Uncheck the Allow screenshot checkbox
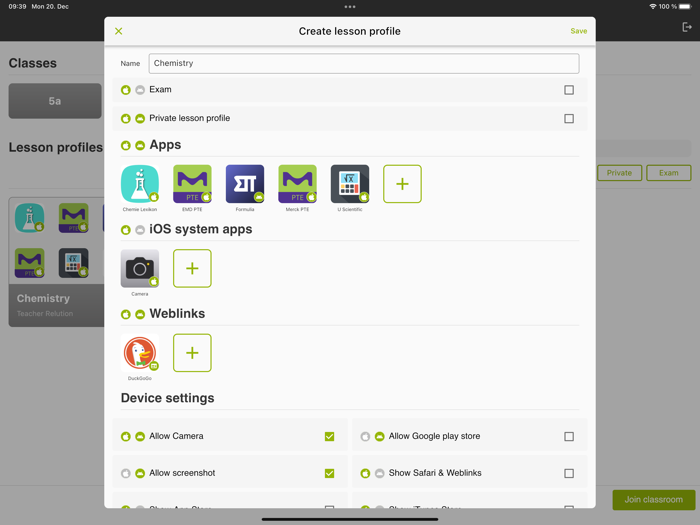 tap(329, 473)
